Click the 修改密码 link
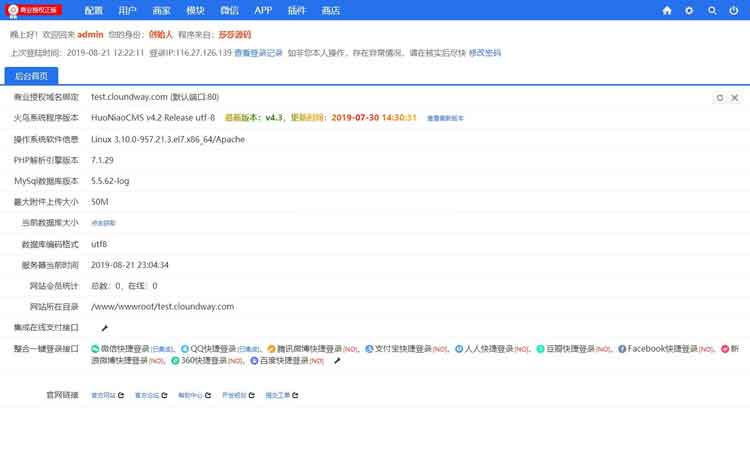The width and height of the screenshot is (750, 467). [x=485, y=52]
